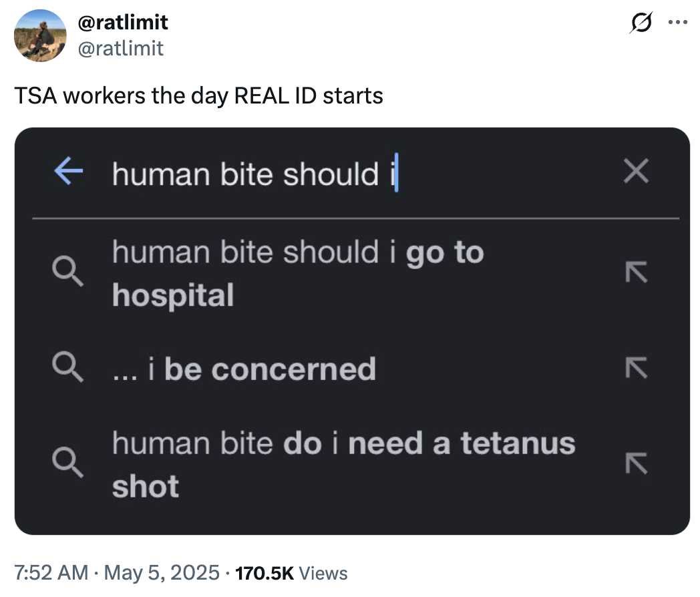Click inside the 'human bite should i' search field

pos(254,173)
